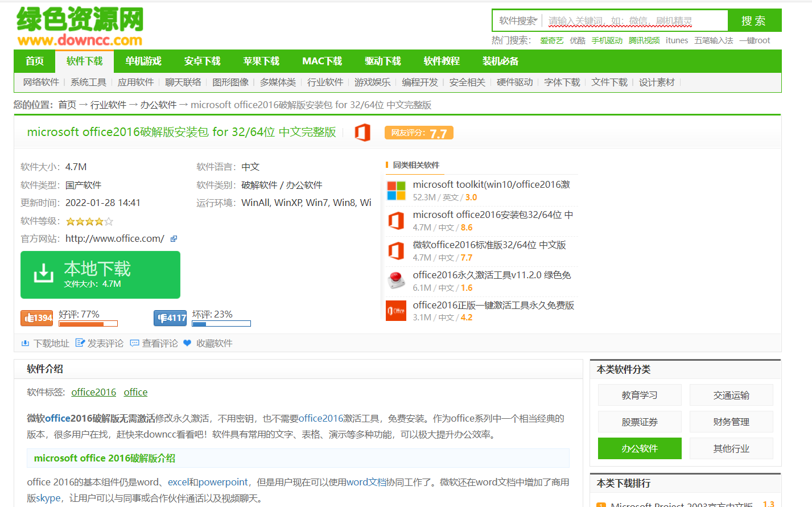812x507 pixels.
Task: Click hot search term itunes
Action: coord(677,40)
